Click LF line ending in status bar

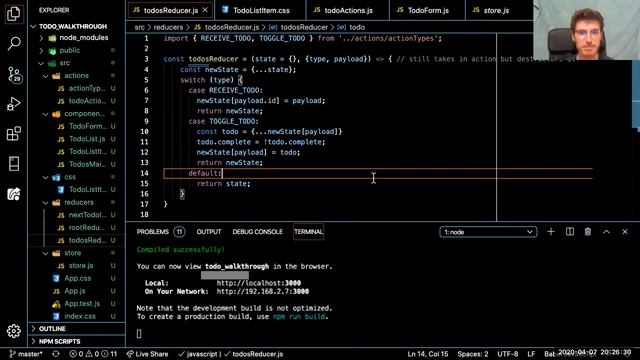click(531, 354)
